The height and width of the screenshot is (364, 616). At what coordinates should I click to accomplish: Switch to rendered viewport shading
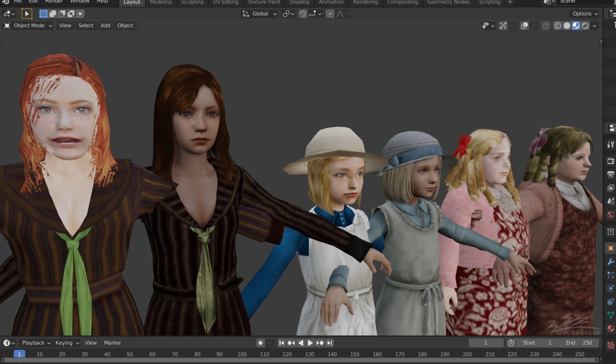click(x=585, y=26)
